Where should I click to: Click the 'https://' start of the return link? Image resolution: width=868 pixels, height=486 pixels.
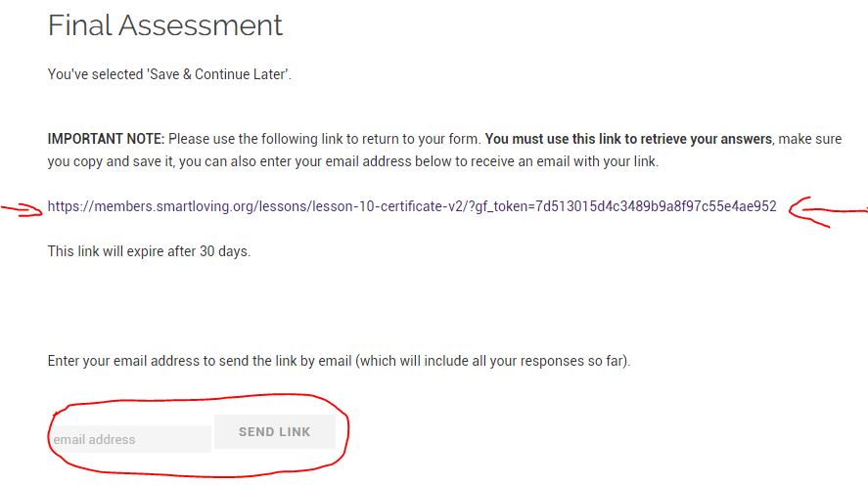(70, 206)
